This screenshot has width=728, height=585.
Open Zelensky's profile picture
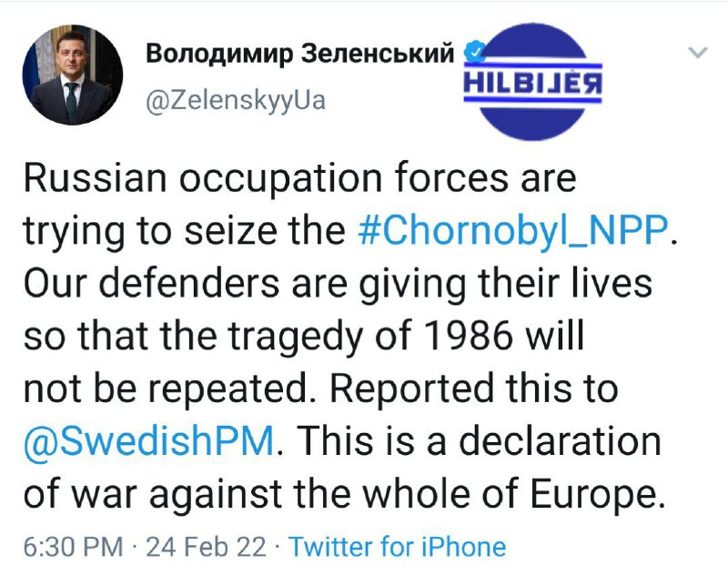coord(73,75)
